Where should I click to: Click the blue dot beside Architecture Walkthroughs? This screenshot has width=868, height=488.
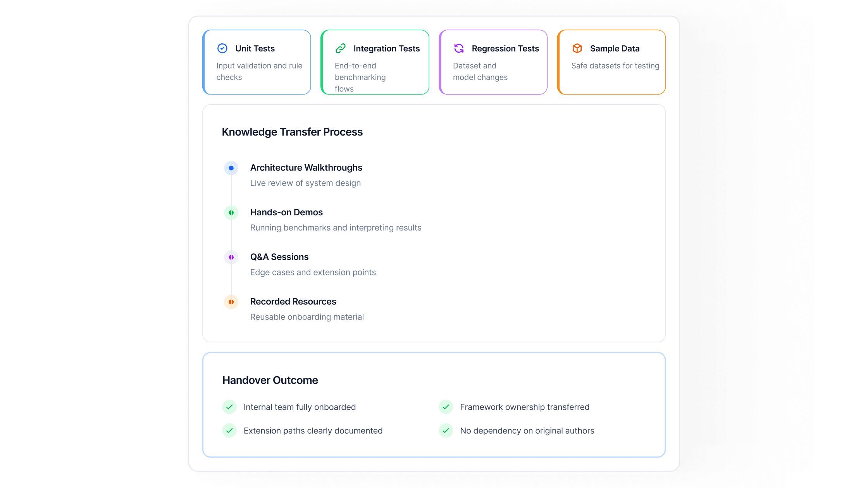(x=231, y=168)
